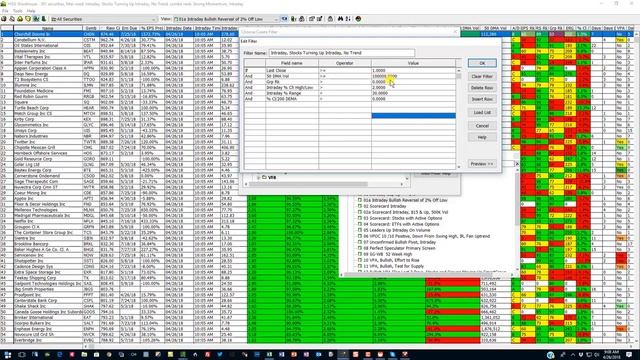Tick checkbox for 08 Perfect Speculator Primary Screen
This screenshot has width=640, height=360.
360,248
